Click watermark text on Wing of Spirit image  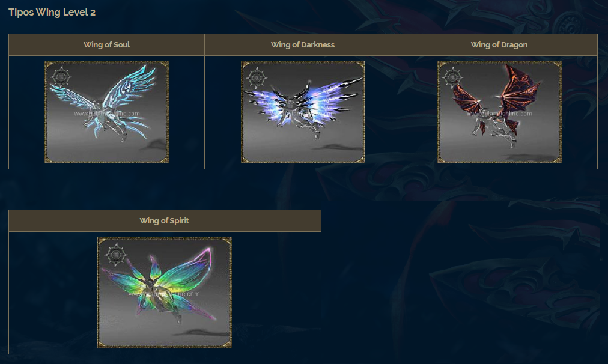[165, 294]
